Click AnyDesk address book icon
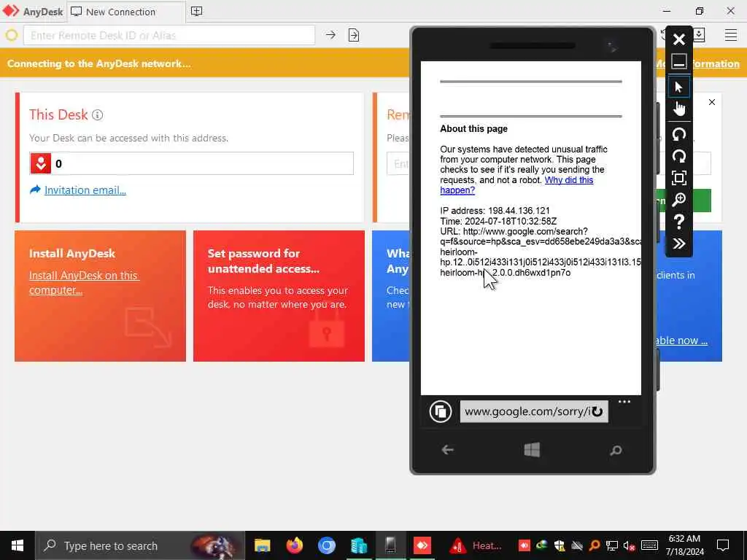Viewport: 747px width, 560px height. (699, 35)
